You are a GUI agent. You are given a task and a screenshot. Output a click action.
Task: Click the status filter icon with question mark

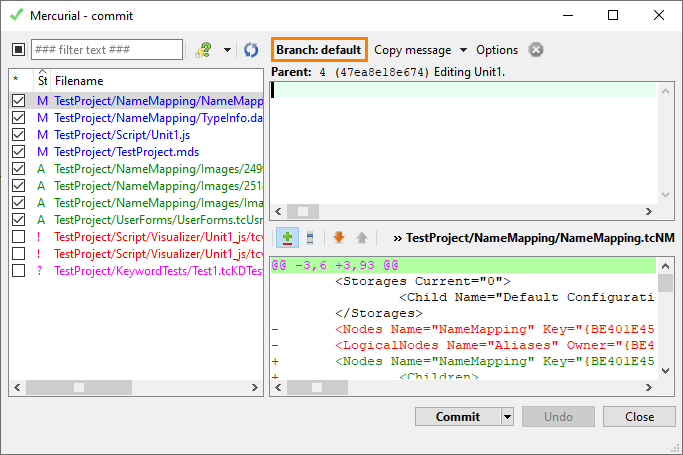(204, 50)
